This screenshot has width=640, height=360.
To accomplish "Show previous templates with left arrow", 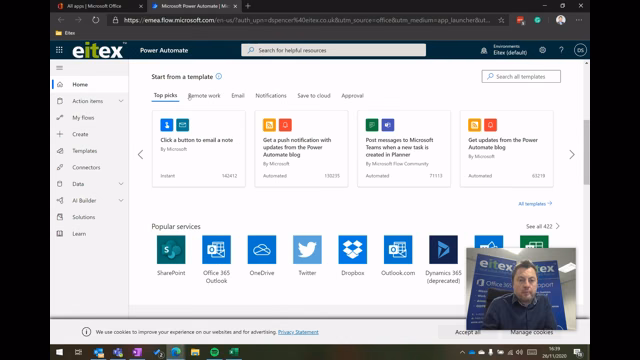I will [140, 154].
